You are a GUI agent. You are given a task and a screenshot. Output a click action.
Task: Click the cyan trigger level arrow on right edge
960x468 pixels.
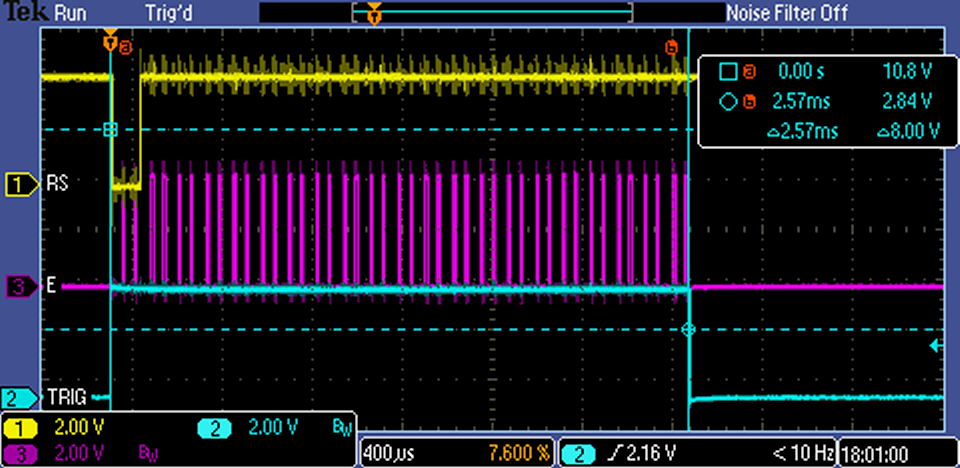(935, 346)
